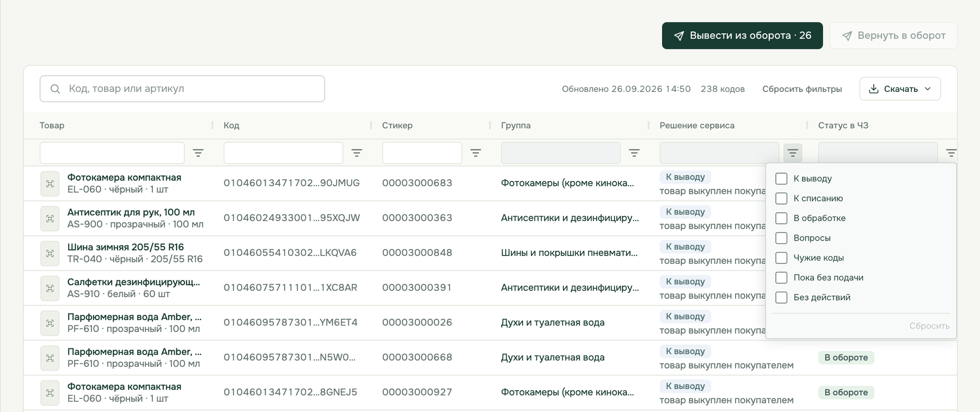
Task: Check the К выводу filter option
Action: point(781,179)
